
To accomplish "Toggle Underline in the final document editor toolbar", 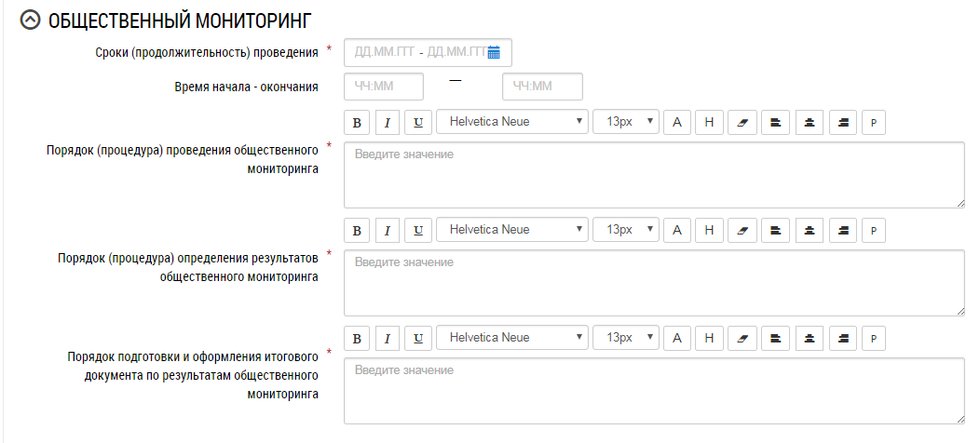I will 418,338.
